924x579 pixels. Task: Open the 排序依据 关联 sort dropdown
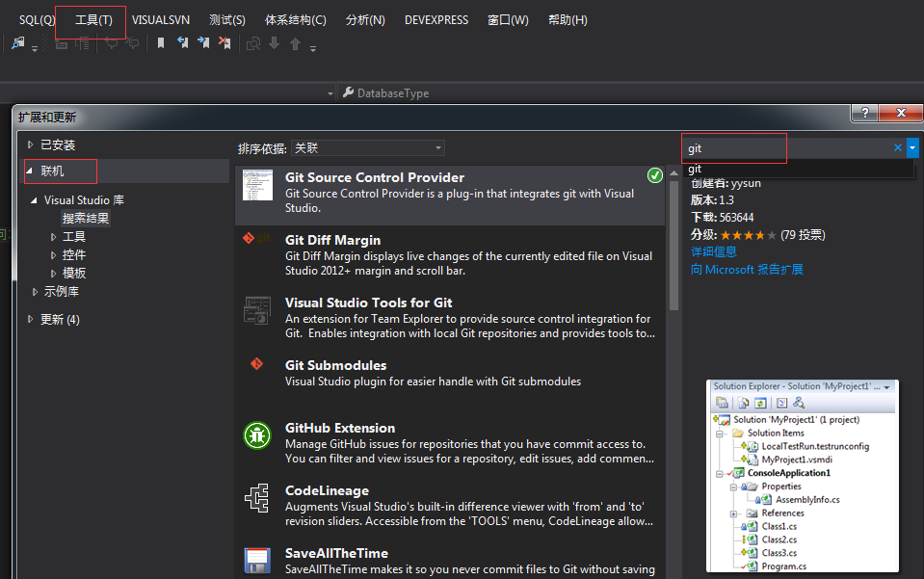[x=368, y=147]
